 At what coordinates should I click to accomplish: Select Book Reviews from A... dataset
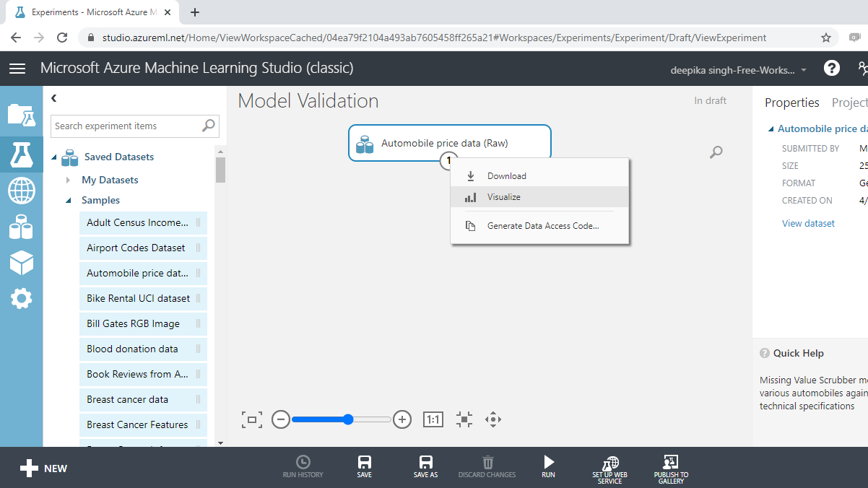click(x=144, y=374)
